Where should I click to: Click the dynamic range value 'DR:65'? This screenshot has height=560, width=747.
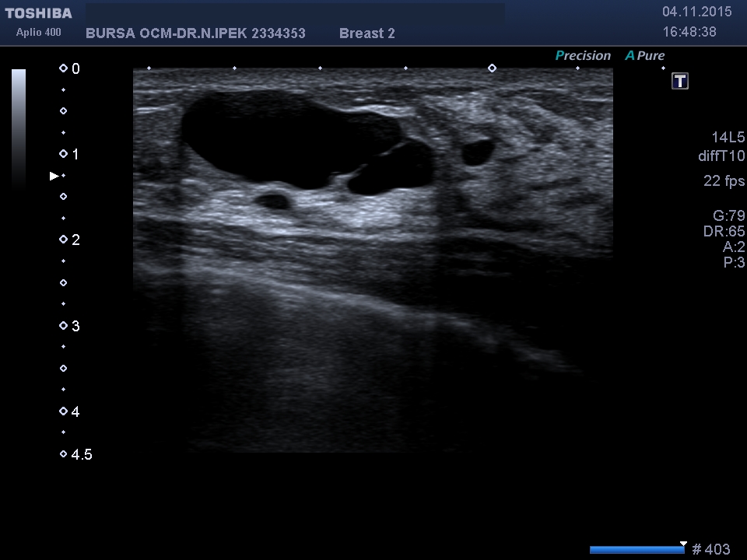pos(724,232)
